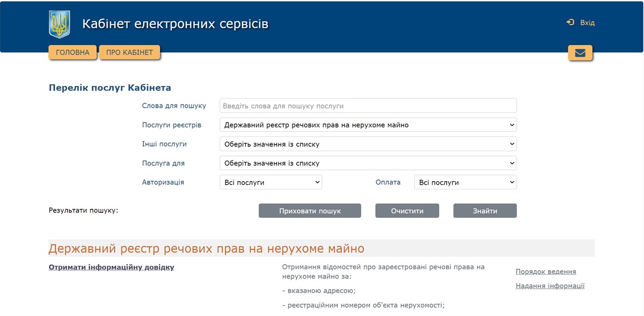Image resolution: width=644 pixels, height=316 pixels.
Task: Click the Ukrainian trident coat of arms logo
Action: coord(59,25)
